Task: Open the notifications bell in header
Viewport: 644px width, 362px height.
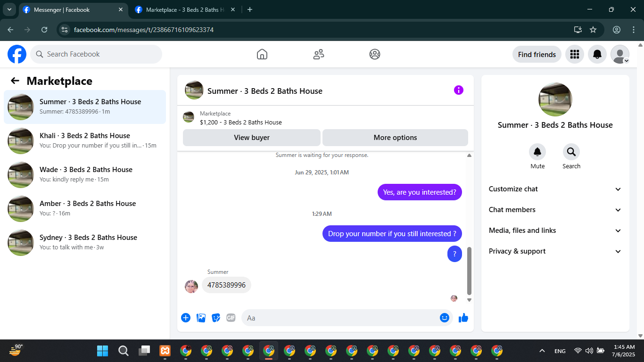Action: (597, 54)
